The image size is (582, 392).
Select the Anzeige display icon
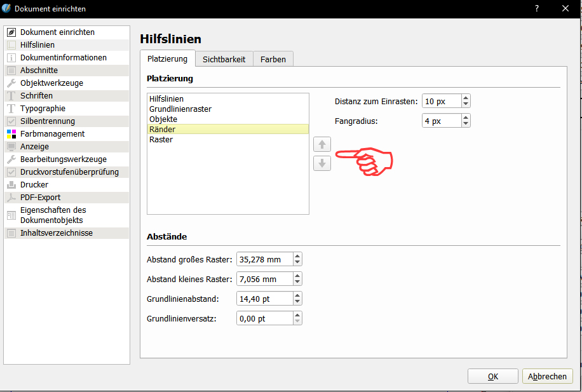11,147
